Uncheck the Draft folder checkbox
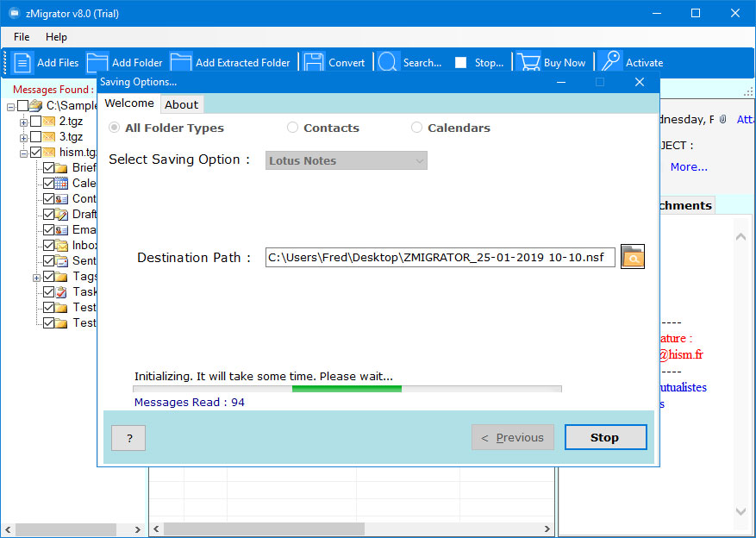This screenshot has height=538, width=756. [x=48, y=214]
